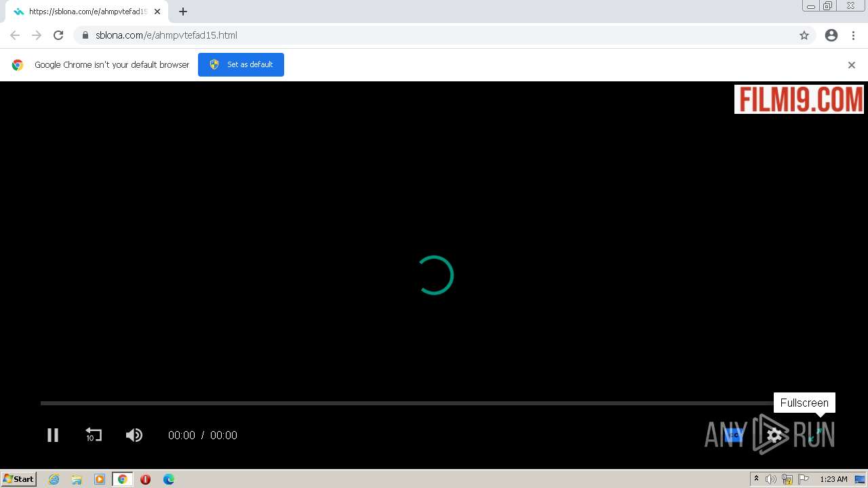
Task: Click the 1:23 AM system clock
Action: point(833,479)
